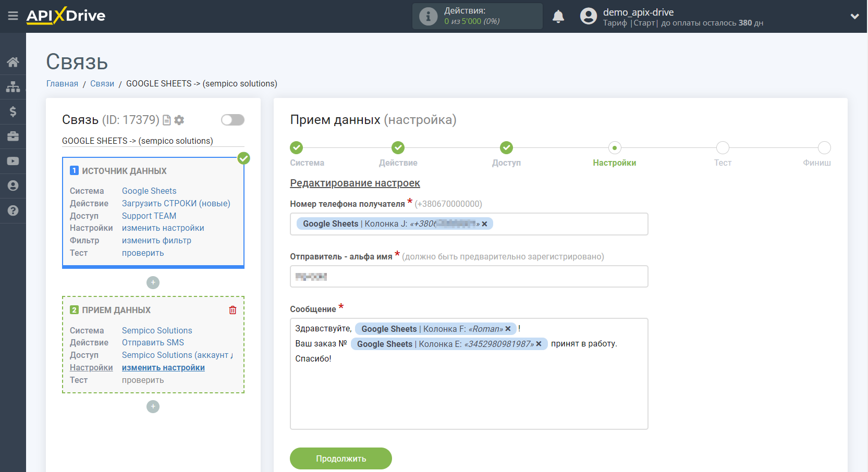Click the Продолжить button
Image resolution: width=868 pixels, height=472 pixels.
(x=341, y=458)
